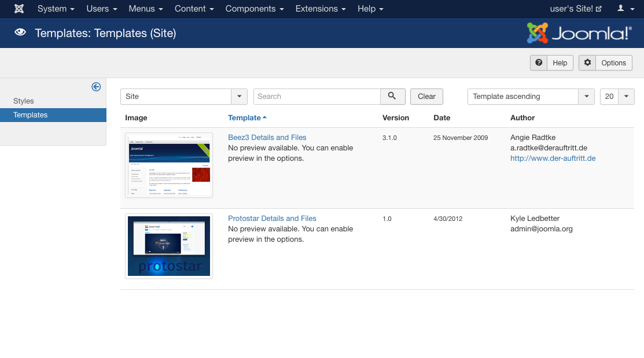Open the user account icon menu
Viewport: 644px width, 358px height.
pos(626,9)
